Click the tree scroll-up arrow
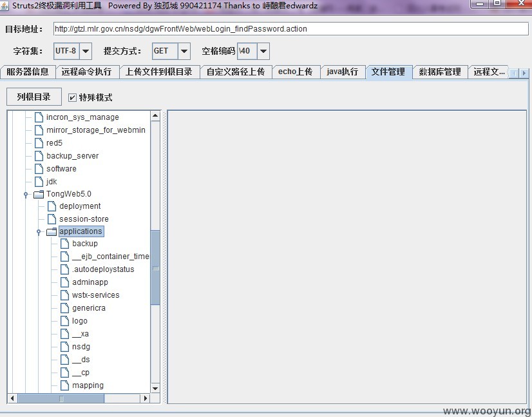Viewport: 532px width, 417px height. coord(155,116)
